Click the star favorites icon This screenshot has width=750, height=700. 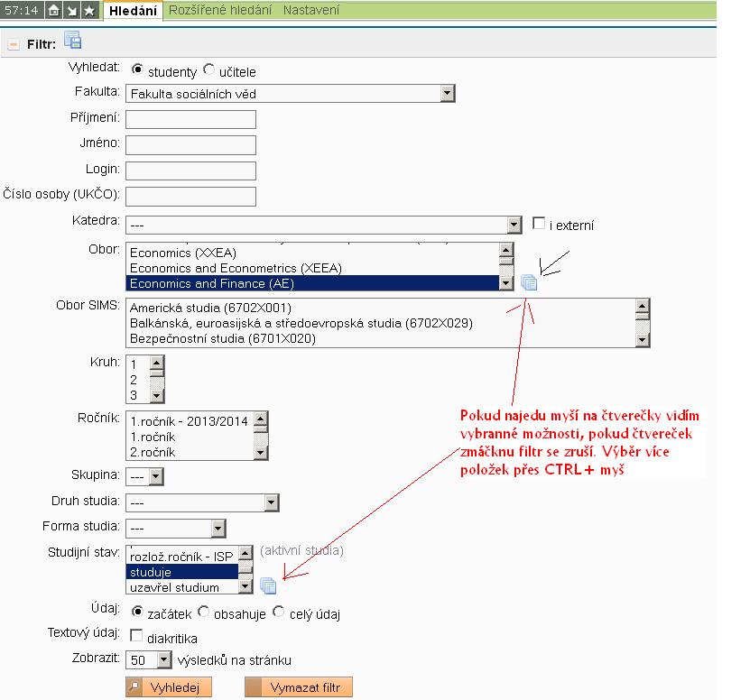[x=89, y=10]
